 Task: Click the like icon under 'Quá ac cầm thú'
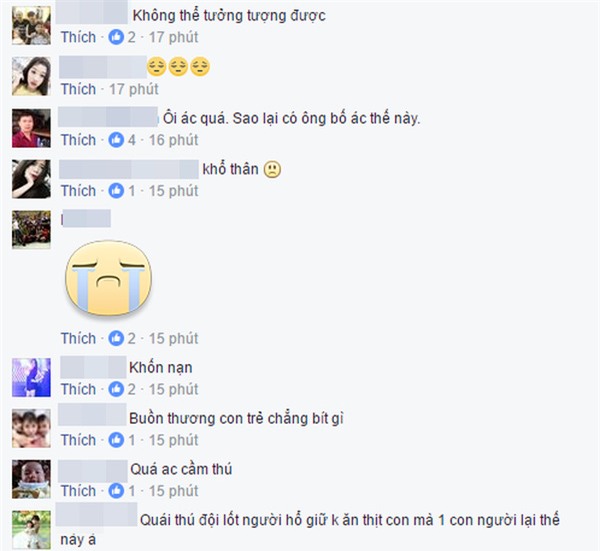[x=116, y=491]
